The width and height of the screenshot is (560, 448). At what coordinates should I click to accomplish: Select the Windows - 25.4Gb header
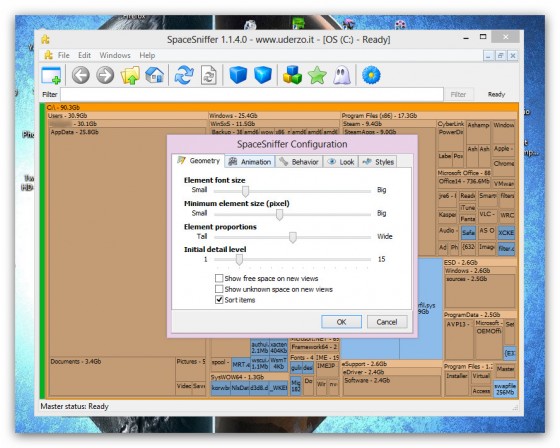point(274,115)
